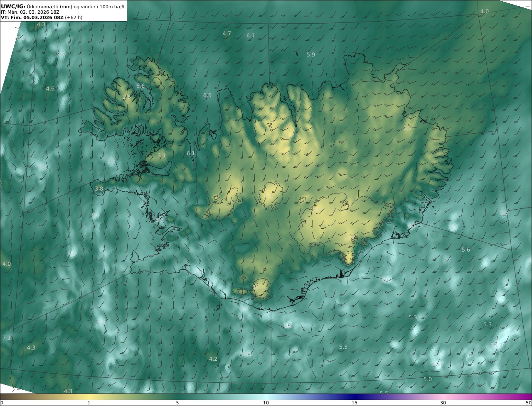Click the "VT: Fim. 05.03.2026 08Z" valid-time line
The width and height of the screenshot is (532, 406).
[32, 18]
